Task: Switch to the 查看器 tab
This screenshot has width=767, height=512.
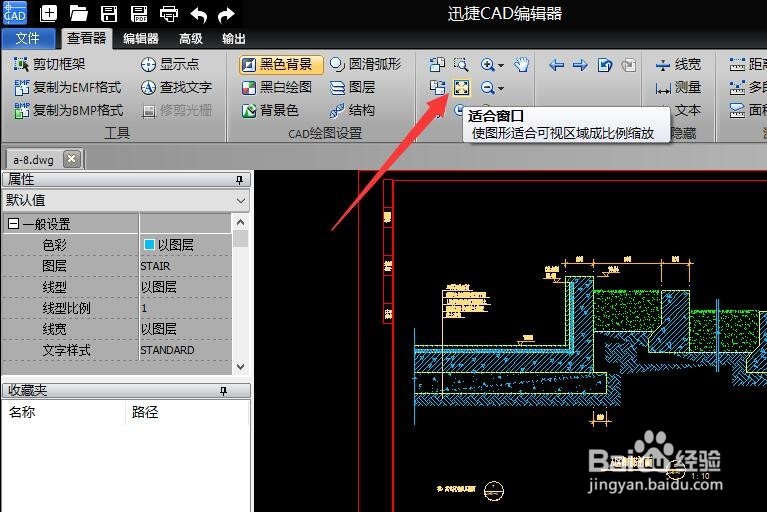Action: point(87,38)
